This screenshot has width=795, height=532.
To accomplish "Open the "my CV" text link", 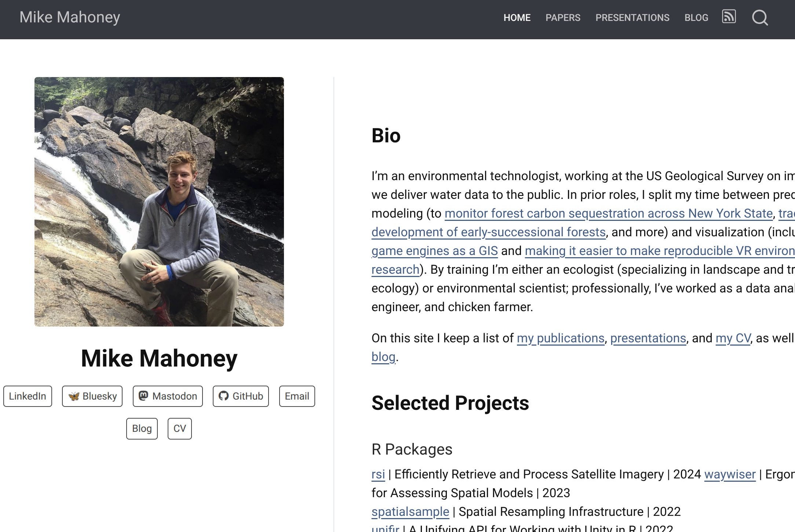I will (x=733, y=338).
